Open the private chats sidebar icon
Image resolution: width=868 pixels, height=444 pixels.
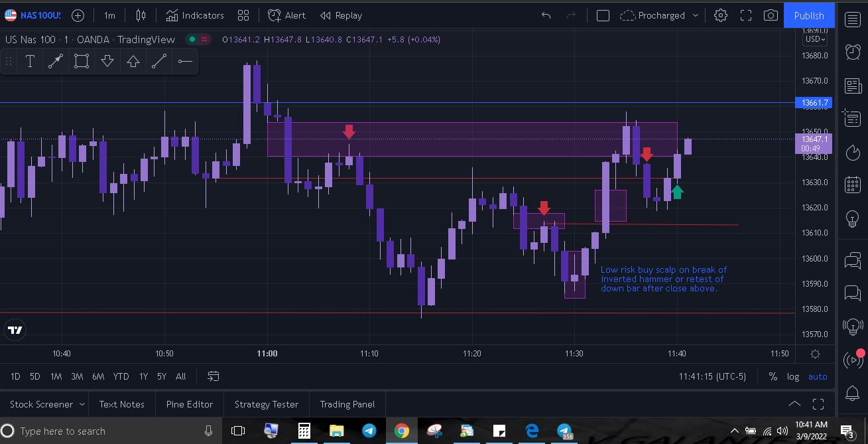[x=853, y=293]
